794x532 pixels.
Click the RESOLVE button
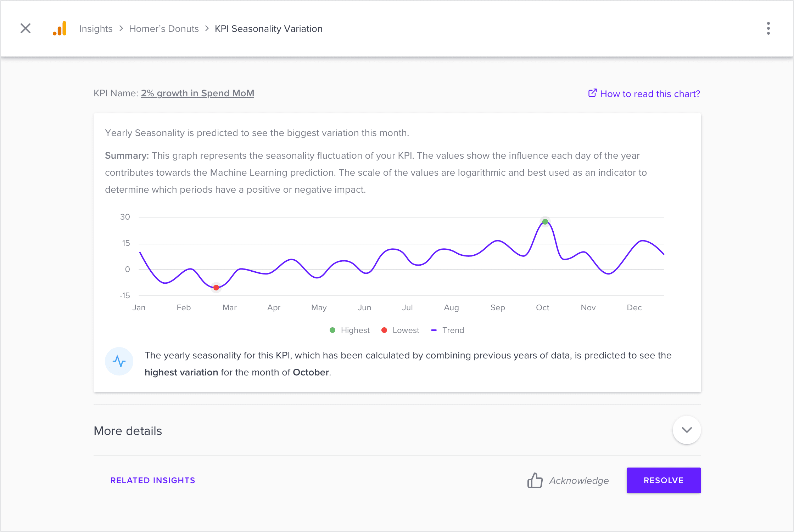664,480
